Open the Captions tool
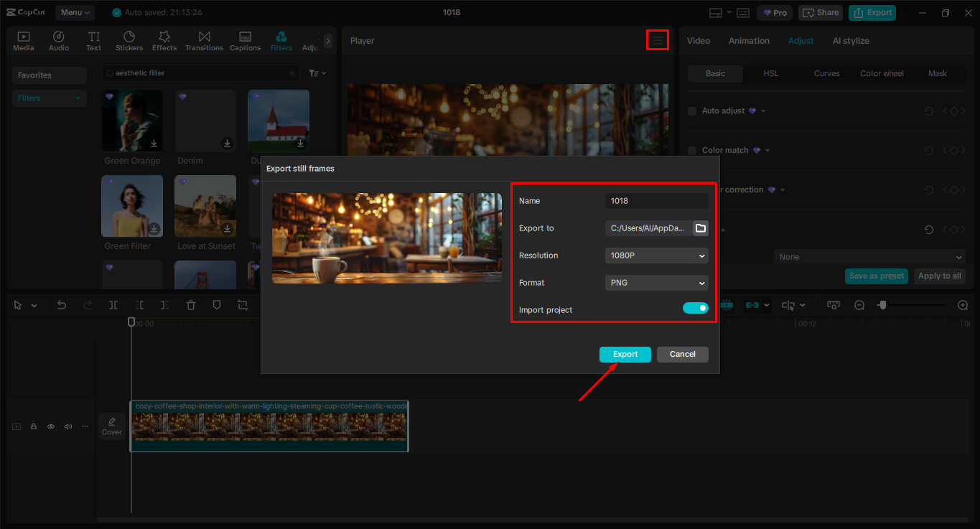Image resolution: width=980 pixels, height=529 pixels. [x=245, y=40]
